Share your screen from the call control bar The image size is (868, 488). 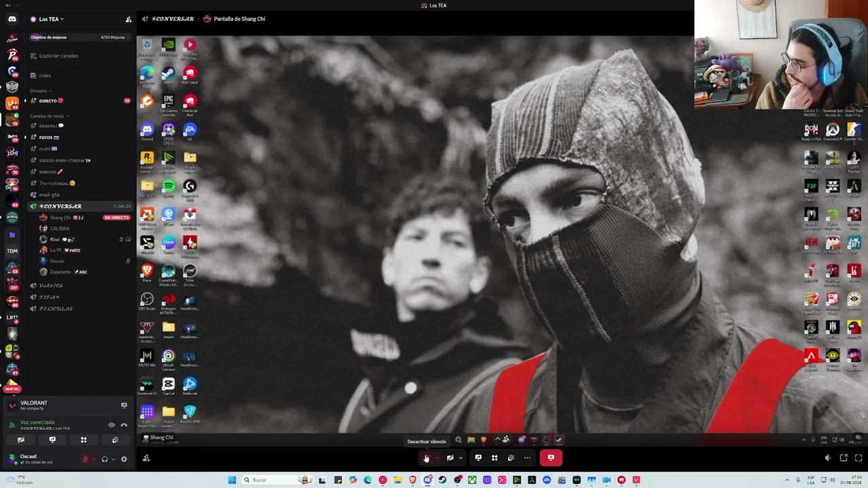tap(478, 457)
